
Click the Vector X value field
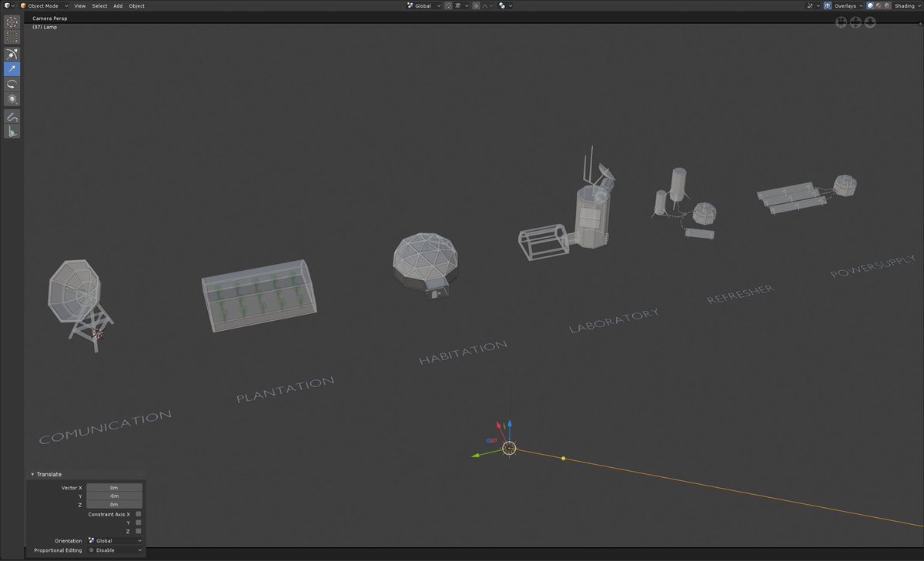coord(114,488)
